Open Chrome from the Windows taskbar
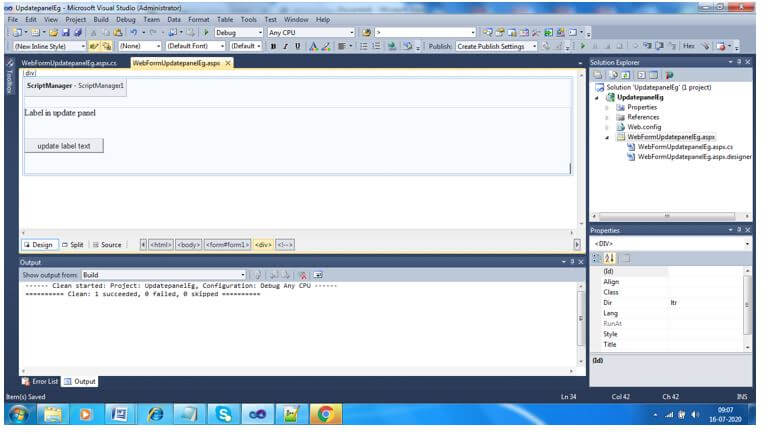The image size is (768, 434). [x=325, y=414]
